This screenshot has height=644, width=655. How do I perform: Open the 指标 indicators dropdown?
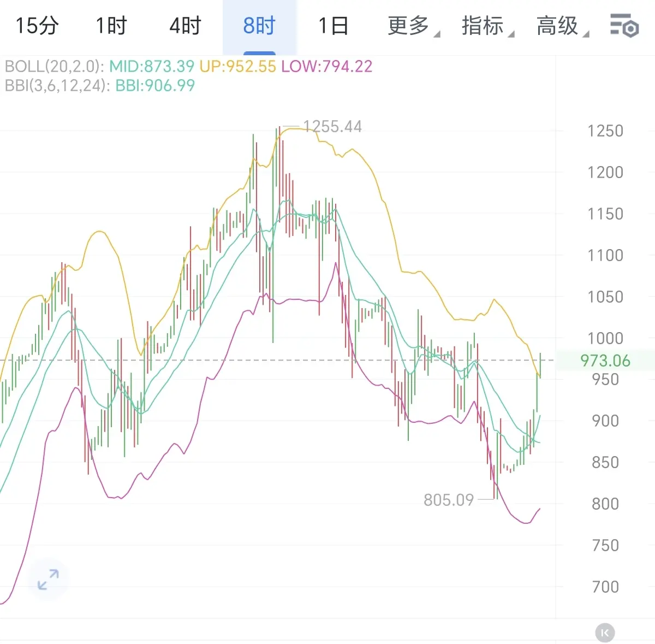tap(487, 26)
